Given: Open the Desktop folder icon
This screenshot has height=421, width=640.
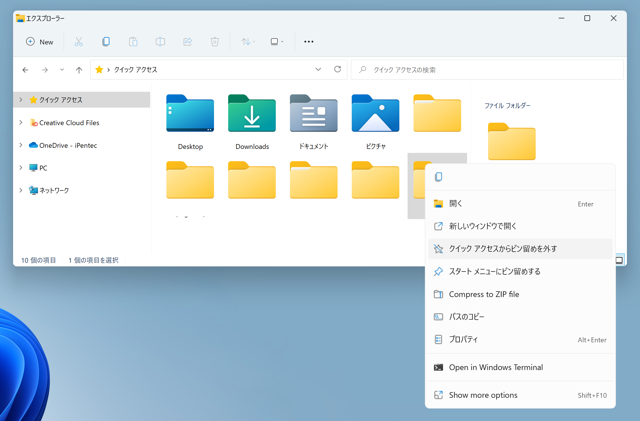Looking at the screenshot, I should tap(190, 116).
